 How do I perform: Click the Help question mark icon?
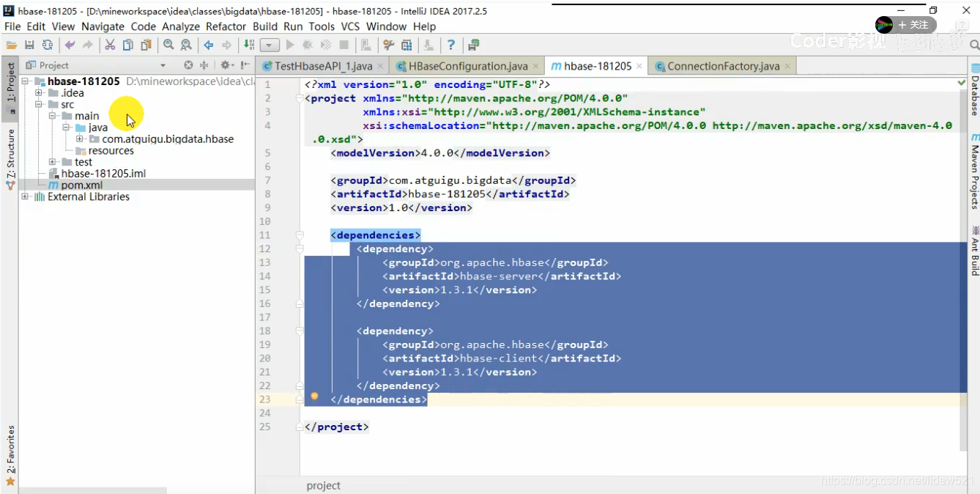point(451,45)
